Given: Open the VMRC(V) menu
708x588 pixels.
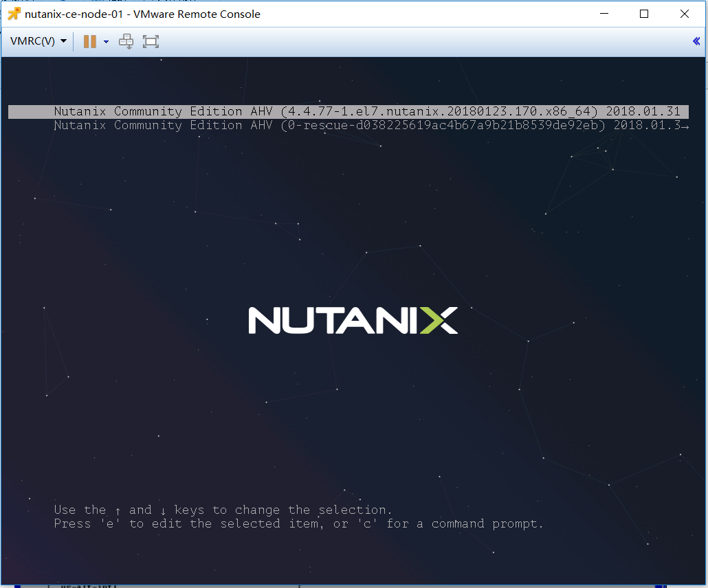Looking at the screenshot, I should point(38,41).
